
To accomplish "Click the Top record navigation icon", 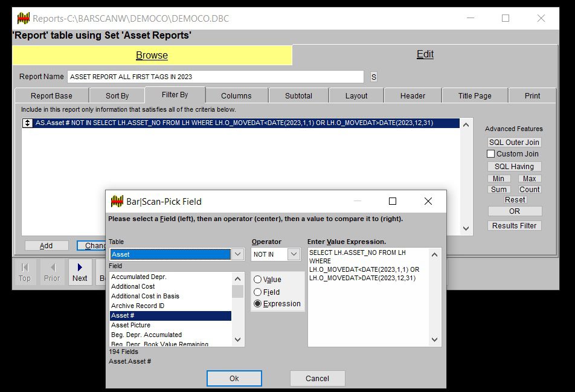I will (x=25, y=272).
